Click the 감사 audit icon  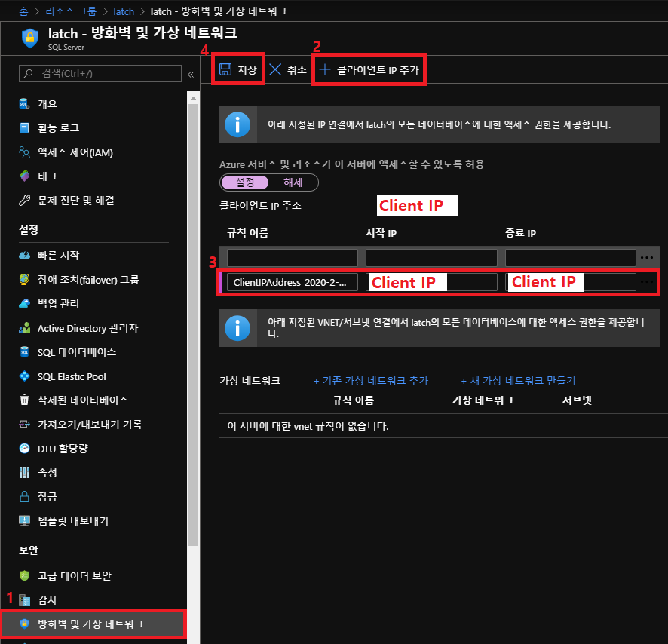24,600
